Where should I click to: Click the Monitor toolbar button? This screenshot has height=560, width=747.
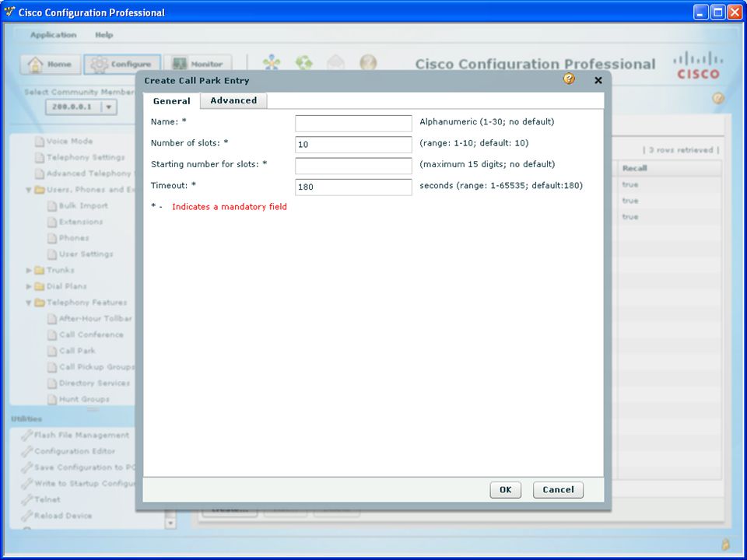click(x=198, y=65)
